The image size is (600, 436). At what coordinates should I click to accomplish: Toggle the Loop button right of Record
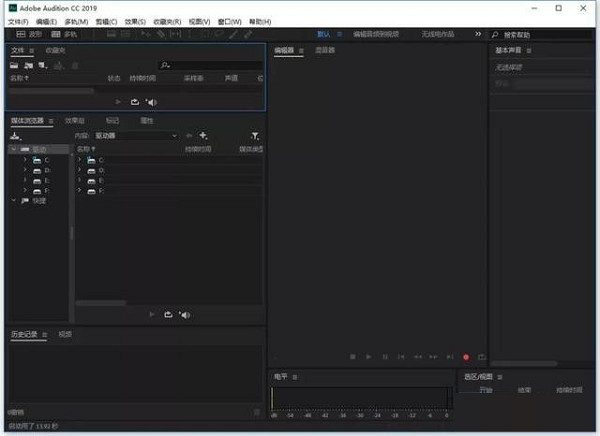[x=482, y=357]
